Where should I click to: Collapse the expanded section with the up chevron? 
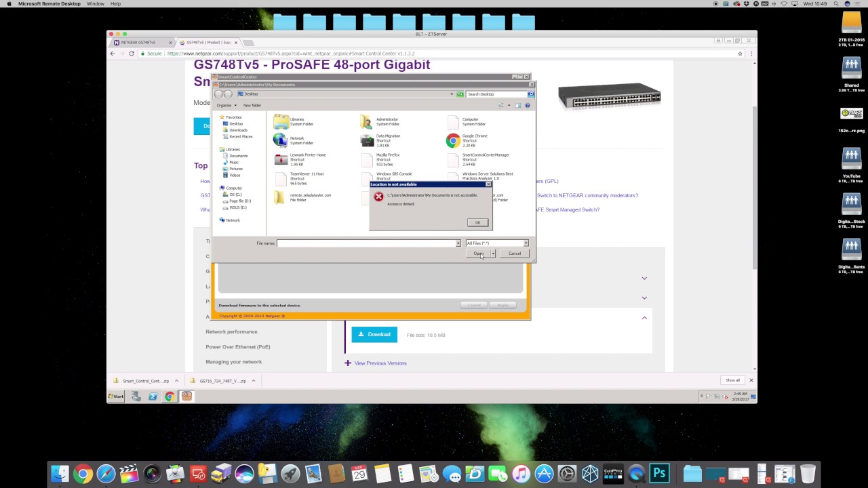pyautogui.click(x=644, y=318)
